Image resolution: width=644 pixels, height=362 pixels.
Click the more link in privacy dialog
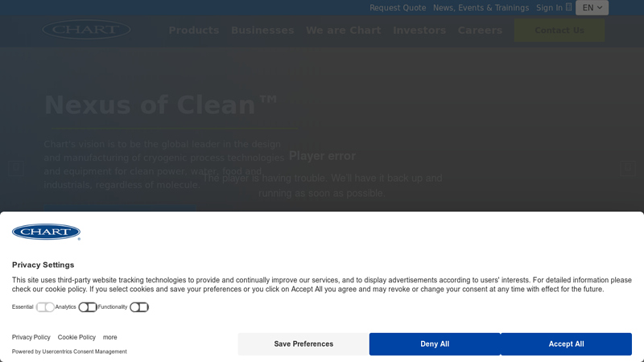[x=109, y=337]
